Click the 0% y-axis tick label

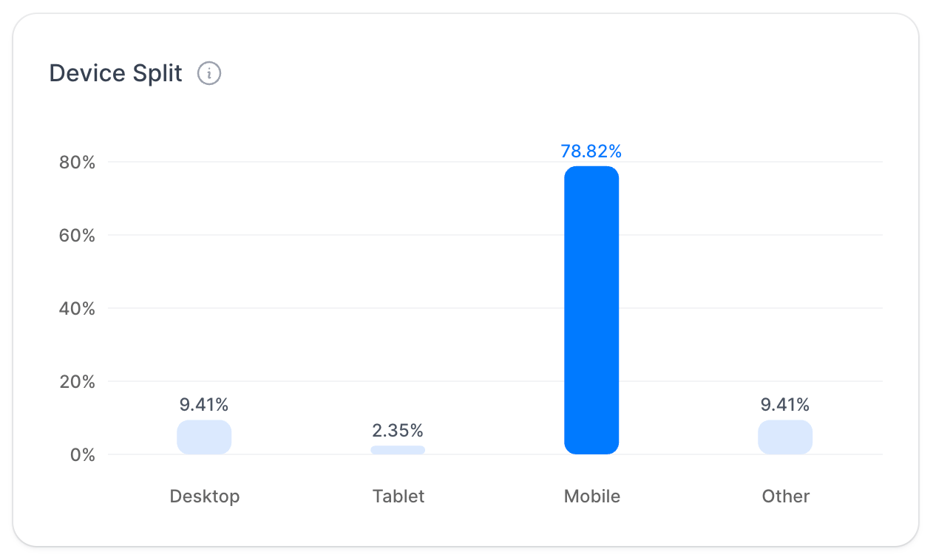pyautogui.click(x=84, y=455)
